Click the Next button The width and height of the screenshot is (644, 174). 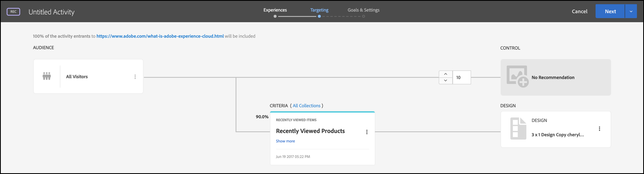coord(610,11)
